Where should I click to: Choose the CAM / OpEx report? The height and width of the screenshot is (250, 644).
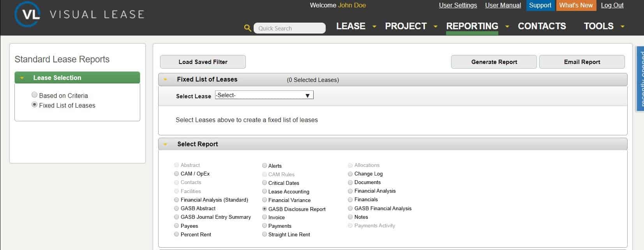[x=176, y=174]
